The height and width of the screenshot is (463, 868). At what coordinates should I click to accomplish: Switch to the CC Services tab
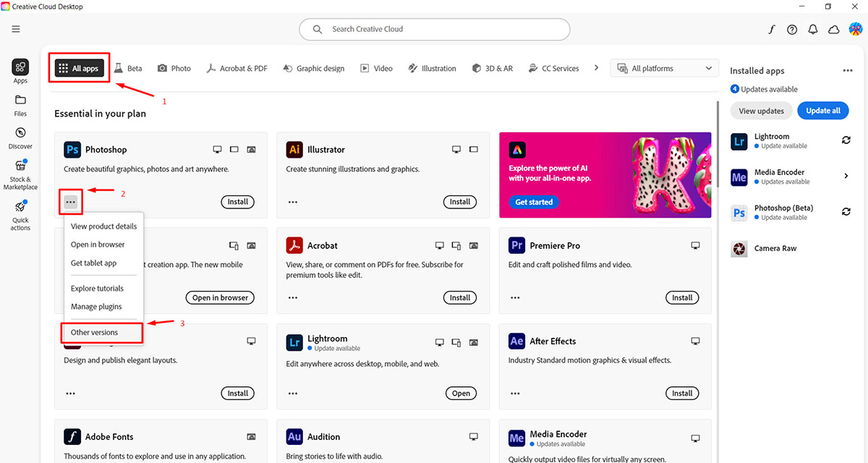coord(554,69)
